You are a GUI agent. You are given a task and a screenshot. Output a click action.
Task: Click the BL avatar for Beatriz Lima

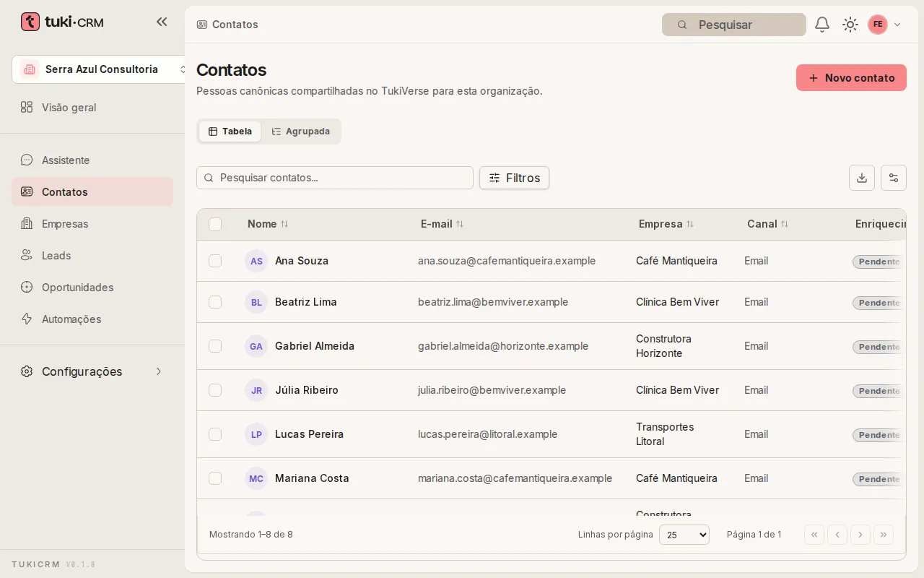(x=256, y=302)
